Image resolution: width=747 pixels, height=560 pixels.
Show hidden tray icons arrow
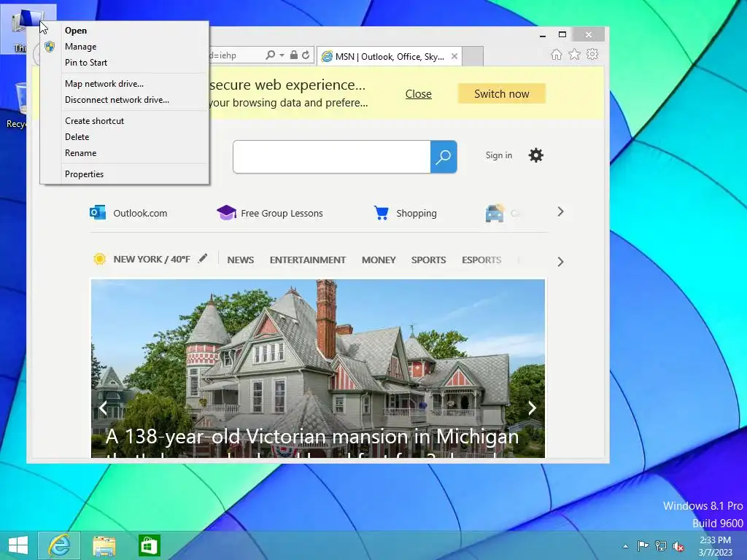tap(625, 547)
